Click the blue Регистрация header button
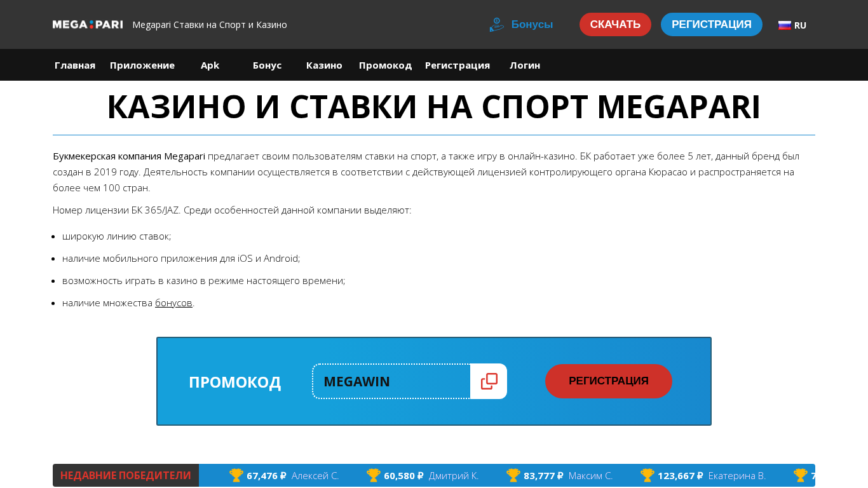The height and width of the screenshot is (488, 868). click(712, 24)
